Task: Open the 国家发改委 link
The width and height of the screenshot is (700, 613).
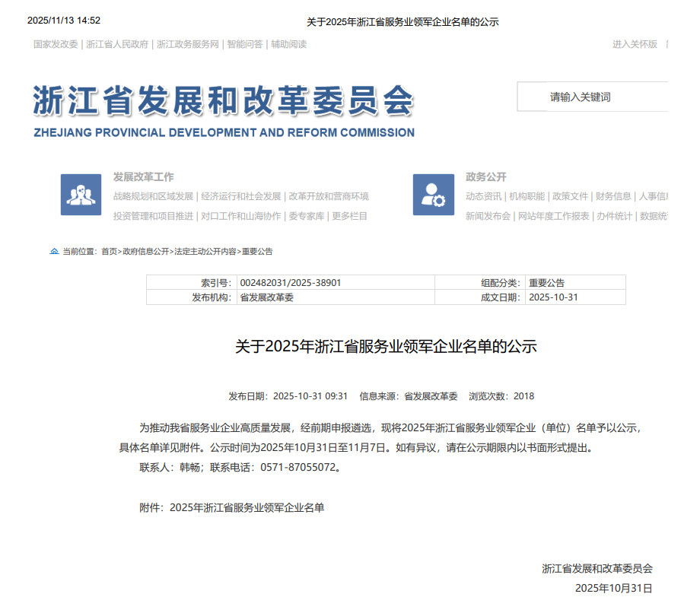Action: 56,44
